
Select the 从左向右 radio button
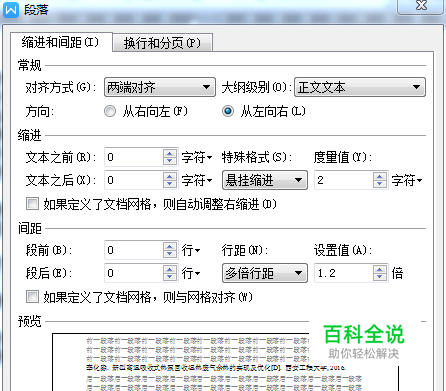228,111
